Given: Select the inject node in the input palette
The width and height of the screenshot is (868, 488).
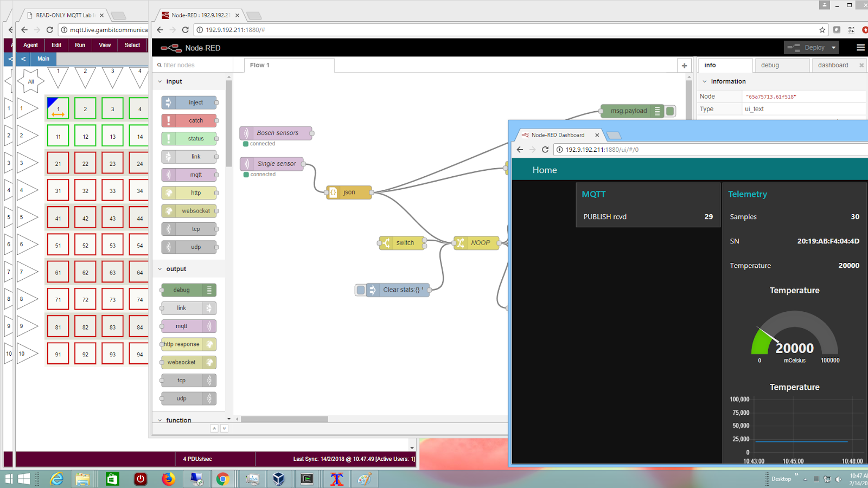Looking at the screenshot, I should coord(190,102).
